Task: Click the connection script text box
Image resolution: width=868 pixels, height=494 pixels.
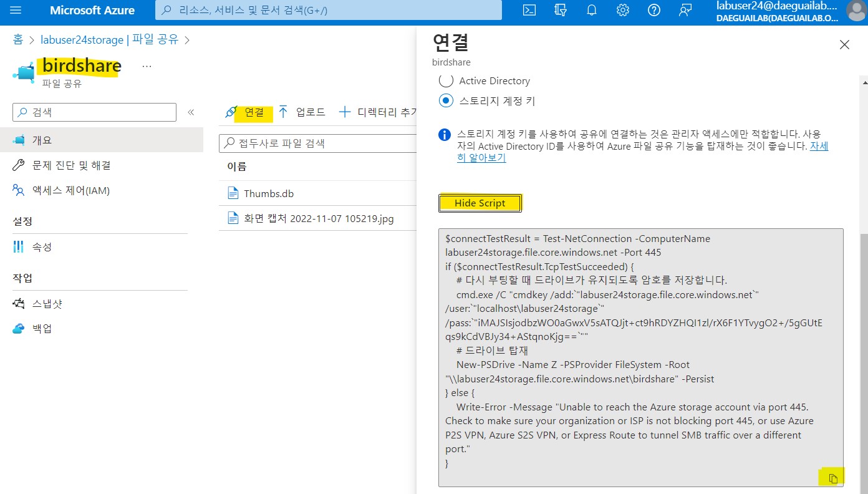Action: 641,357
